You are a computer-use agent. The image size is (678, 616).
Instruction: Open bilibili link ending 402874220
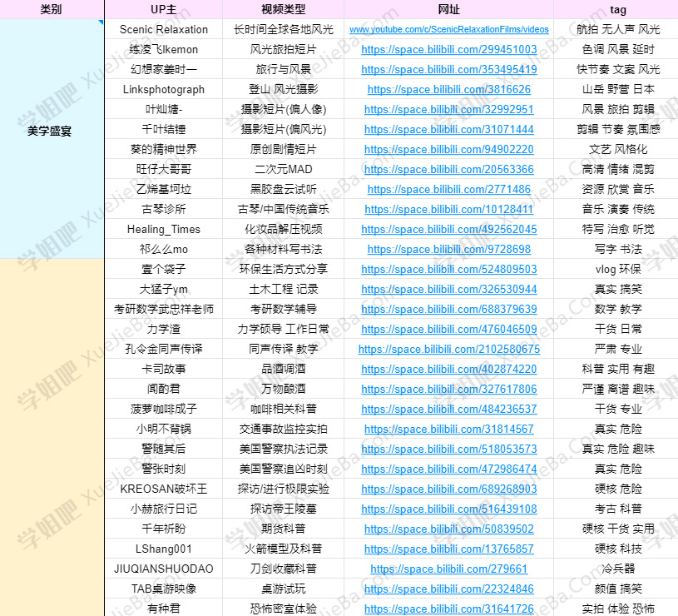[449, 369]
